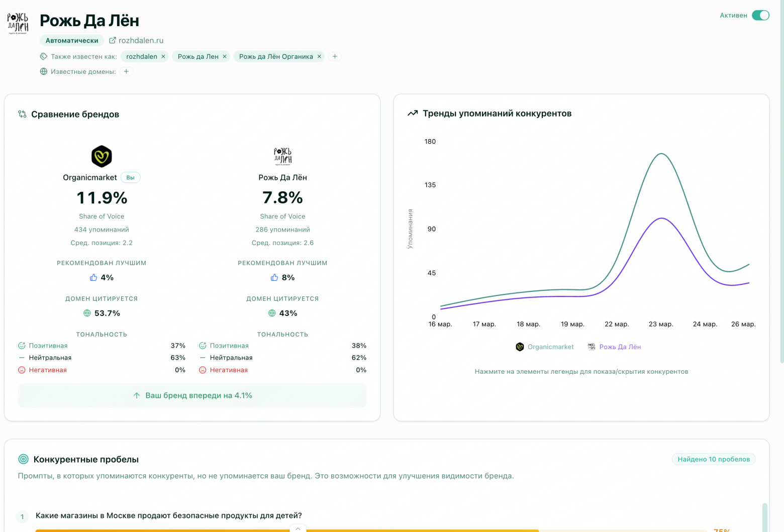
Task: Add a new alias with plus button
Action: 335,57
